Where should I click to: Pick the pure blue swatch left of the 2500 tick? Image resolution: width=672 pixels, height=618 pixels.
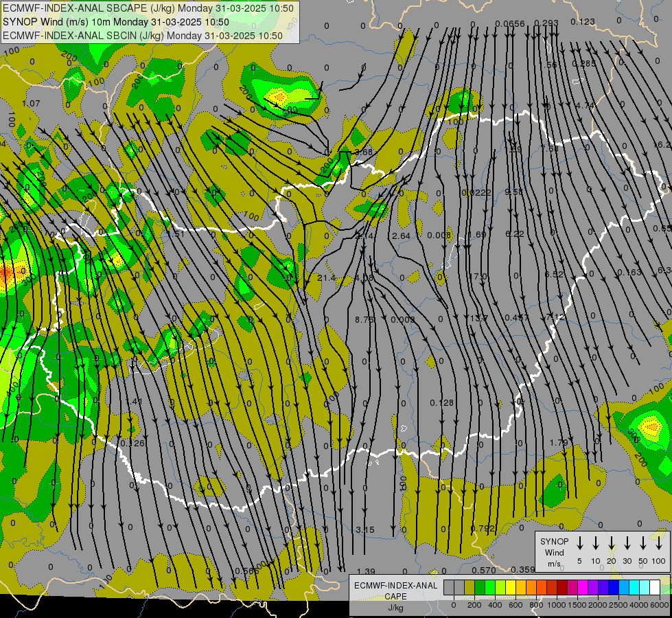[x=613, y=587]
